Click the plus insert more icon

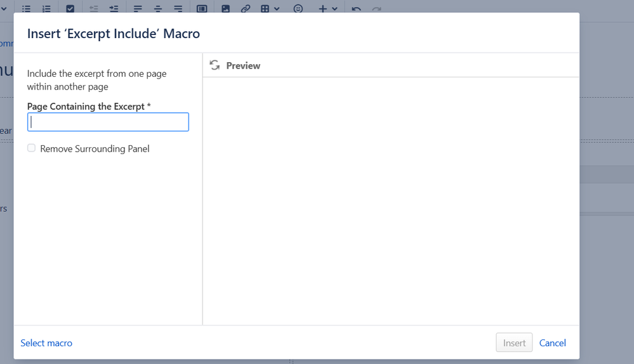[322, 8]
